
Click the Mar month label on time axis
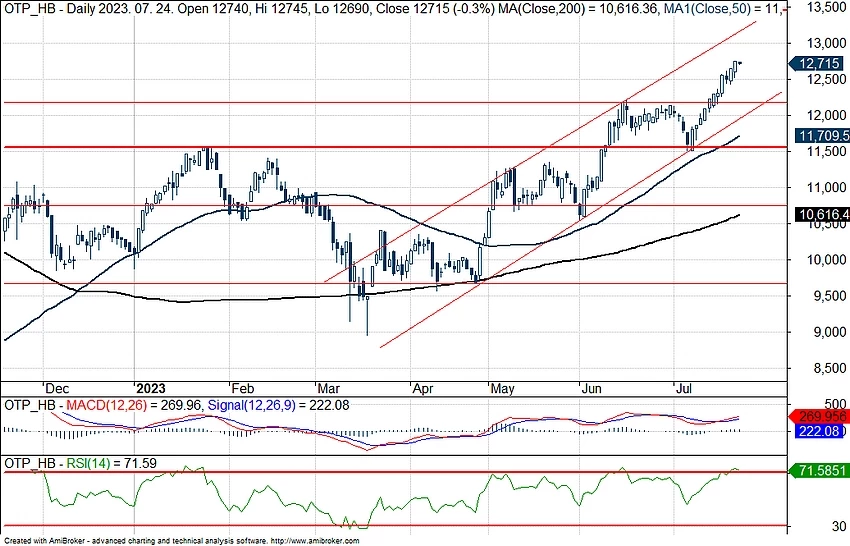tap(329, 389)
